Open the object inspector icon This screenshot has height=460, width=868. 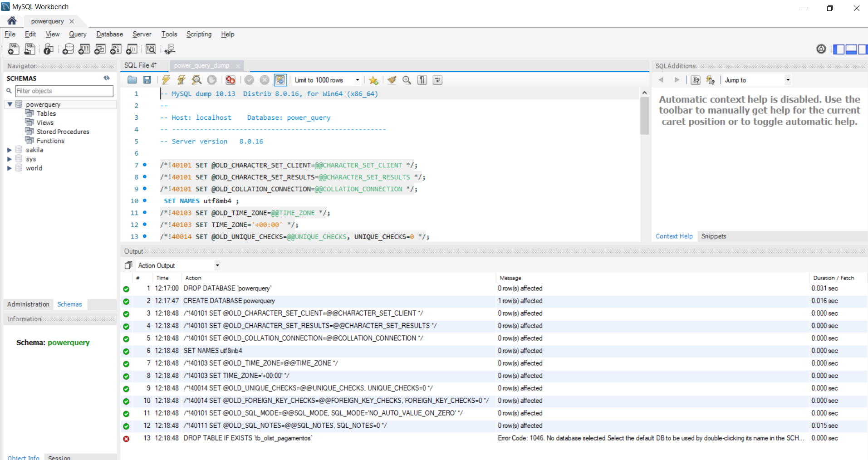pyautogui.click(x=49, y=49)
